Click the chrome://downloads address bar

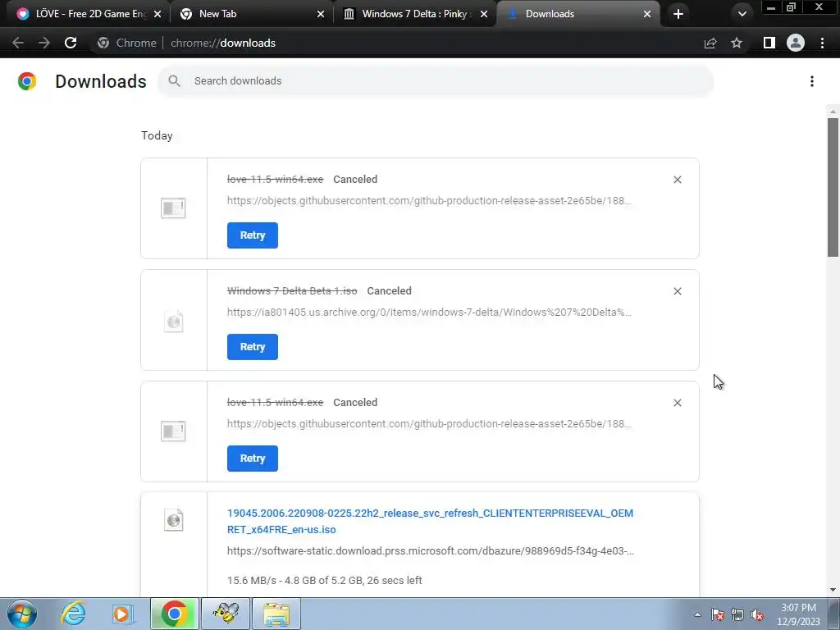tap(396, 43)
